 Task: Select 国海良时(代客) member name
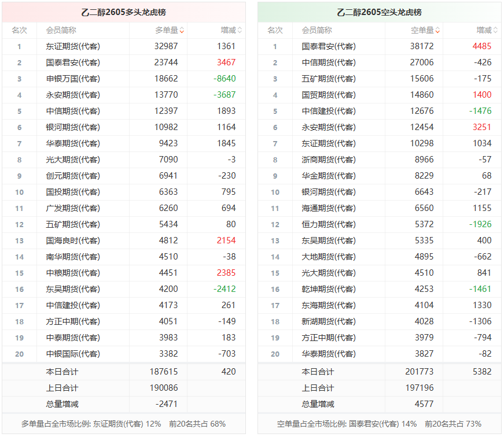click(73, 240)
